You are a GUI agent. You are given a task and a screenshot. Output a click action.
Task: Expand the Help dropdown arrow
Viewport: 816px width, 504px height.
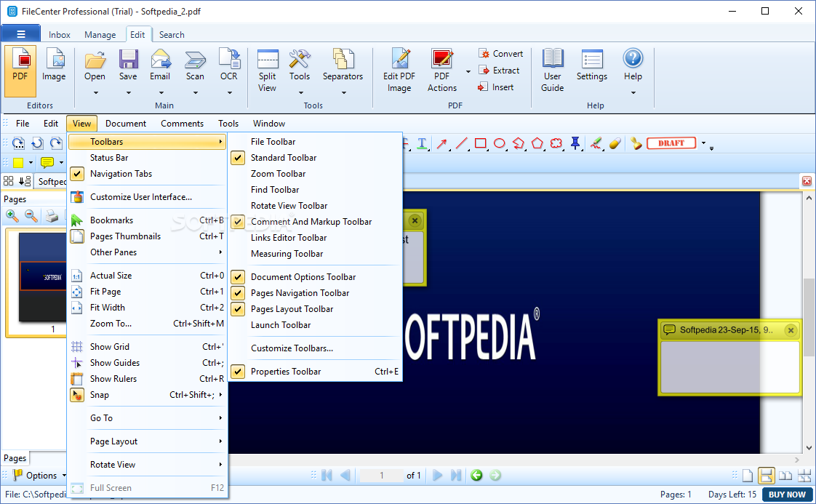pos(633,92)
